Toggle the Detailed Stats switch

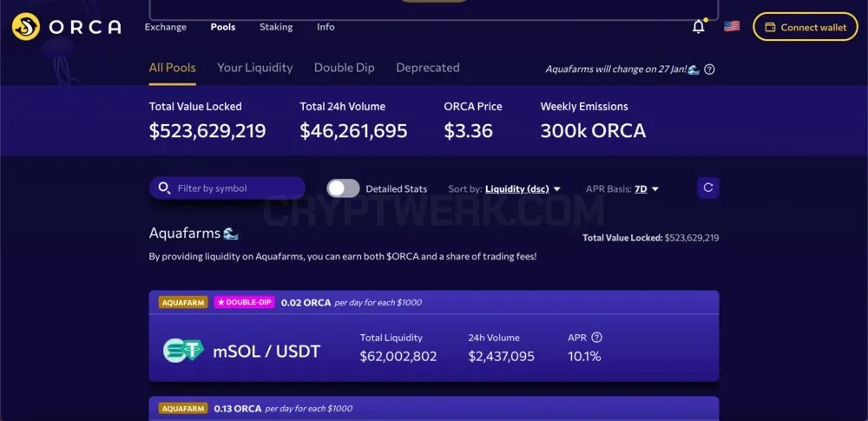(x=343, y=188)
